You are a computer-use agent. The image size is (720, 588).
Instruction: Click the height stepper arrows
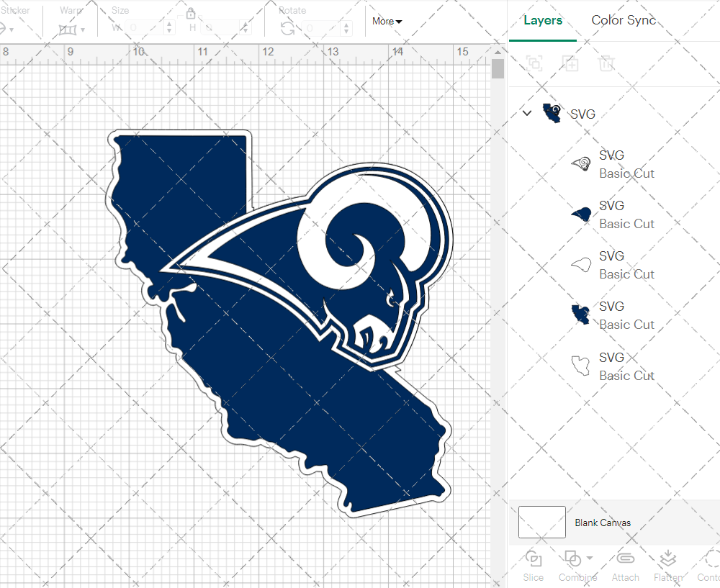coord(246,28)
